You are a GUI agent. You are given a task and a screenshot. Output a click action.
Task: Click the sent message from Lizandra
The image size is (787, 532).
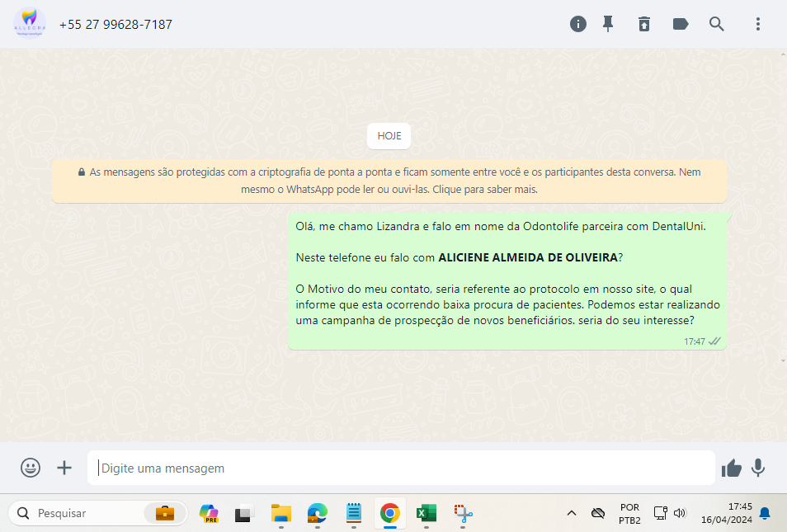coord(507,281)
